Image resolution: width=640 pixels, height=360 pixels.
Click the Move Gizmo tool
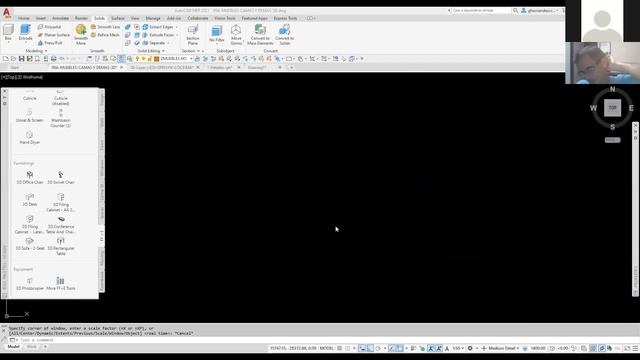[x=236, y=35]
